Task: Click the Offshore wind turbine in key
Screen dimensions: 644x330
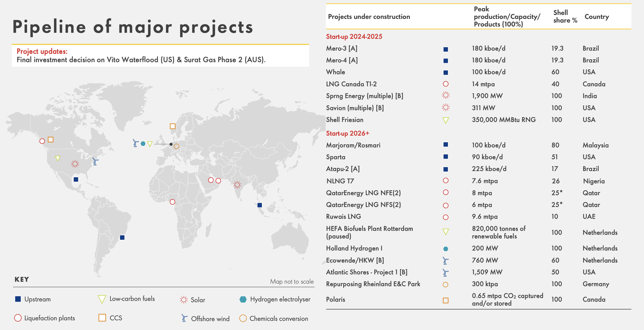Action: [184, 318]
